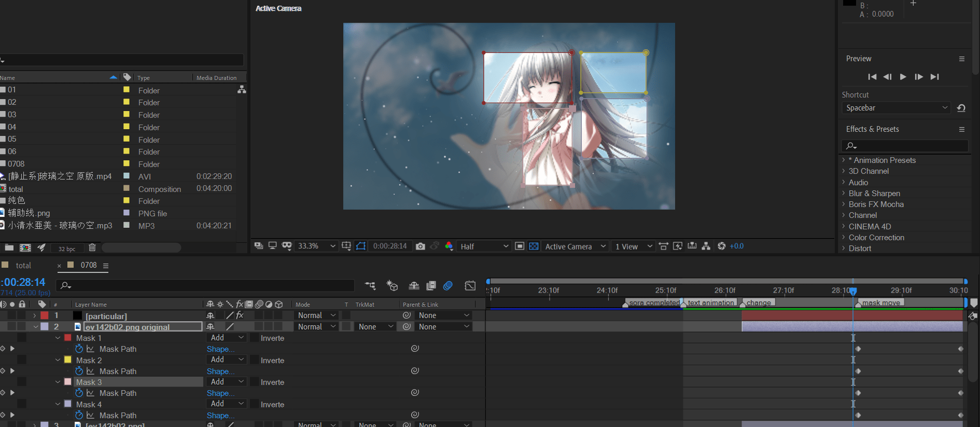Open project color depth 32 bpc
Screen dimensions: 980x427
pos(66,249)
